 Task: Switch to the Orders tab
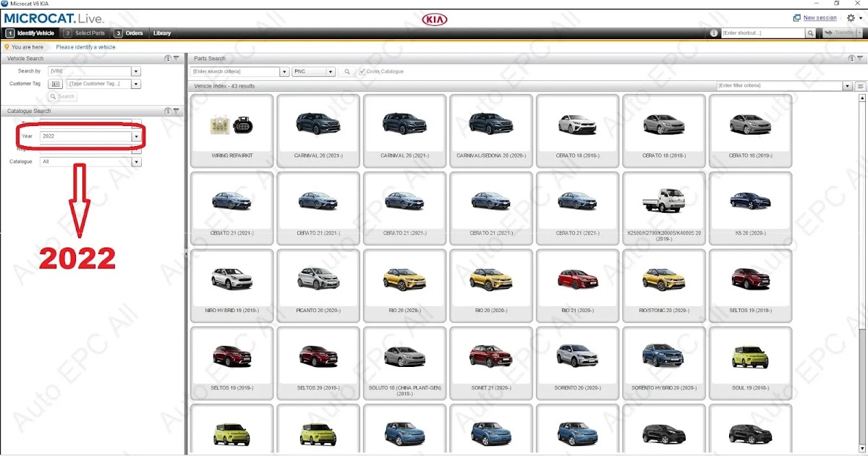(129, 33)
